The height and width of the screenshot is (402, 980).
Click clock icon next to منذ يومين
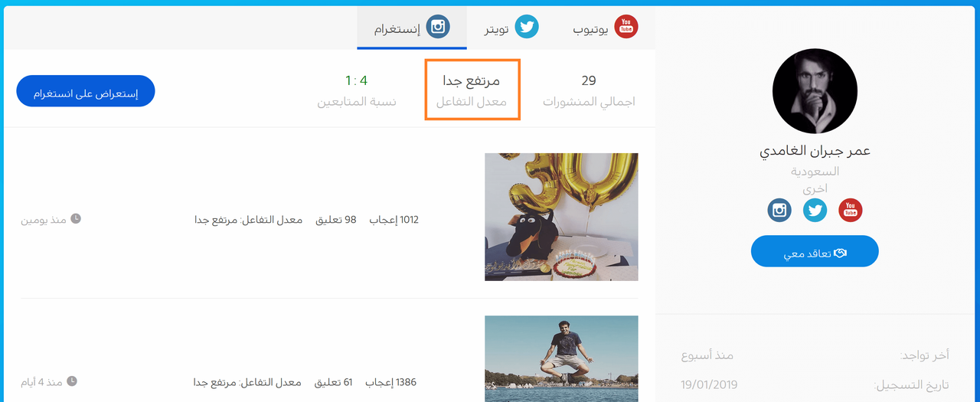(76, 219)
